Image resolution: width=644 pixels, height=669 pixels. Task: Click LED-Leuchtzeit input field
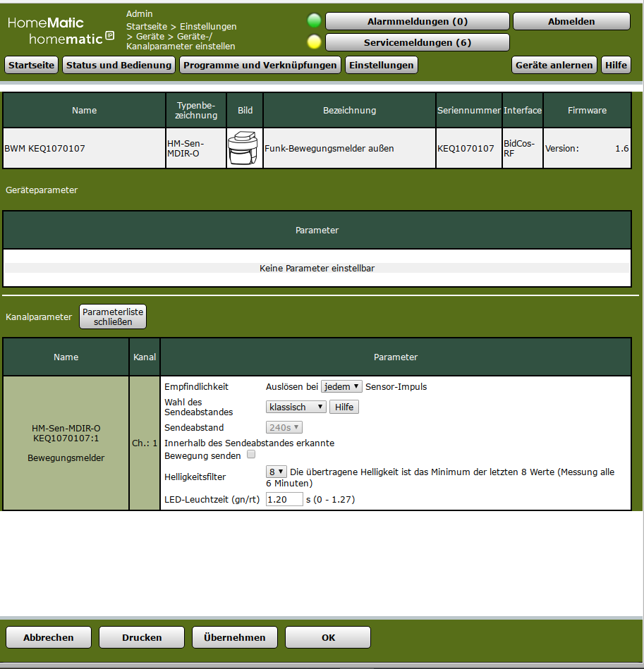tap(284, 499)
